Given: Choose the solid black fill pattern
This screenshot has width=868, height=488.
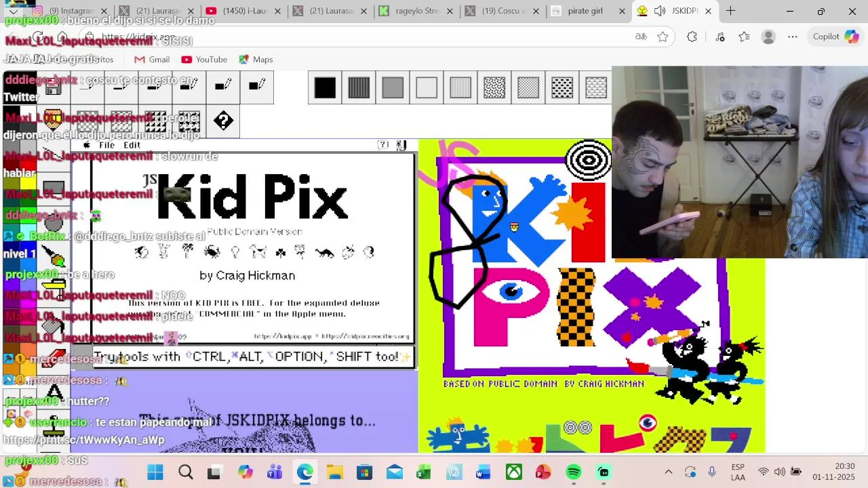Looking at the screenshot, I should pos(325,87).
